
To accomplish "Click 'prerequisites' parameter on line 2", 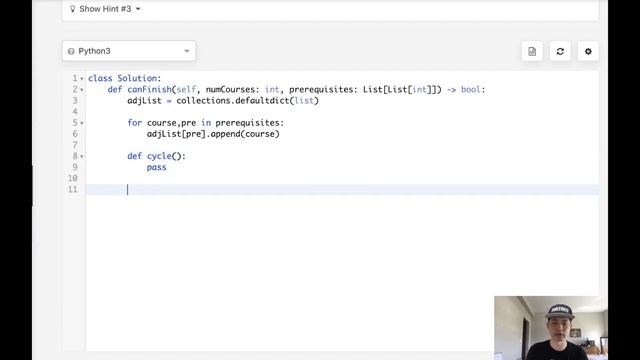I will click(x=321, y=89).
